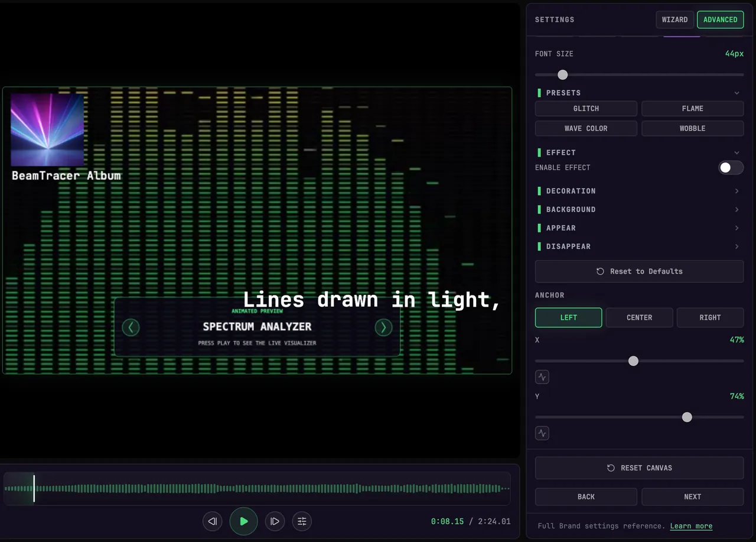This screenshot has height=542, width=756.
Task: Click the "BeamTracer Album" title text
Action: click(66, 176)
